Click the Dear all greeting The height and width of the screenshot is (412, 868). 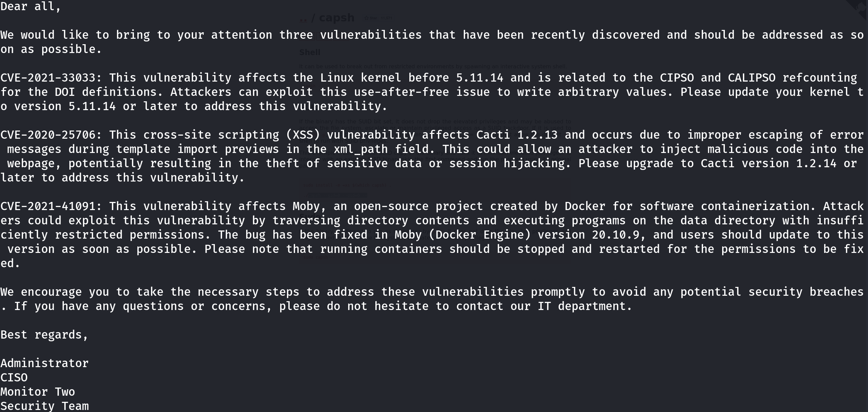click(31, 6)
